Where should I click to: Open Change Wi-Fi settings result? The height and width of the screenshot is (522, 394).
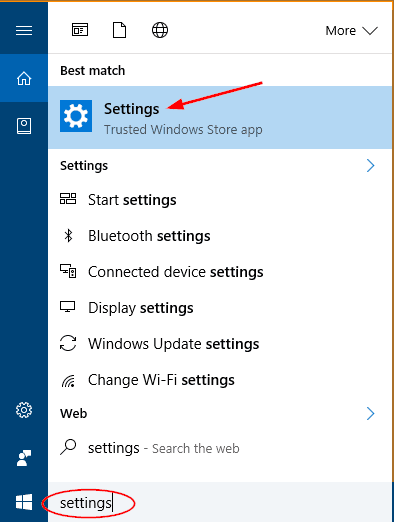[220, 380]
